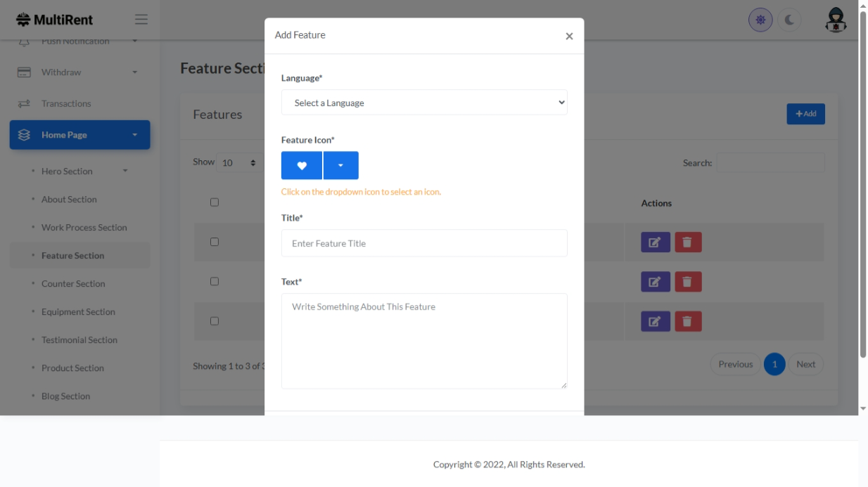Viewport: 868px width, 487px height.
Task: Open Counter Section in sidebar
Action: [x=73, y=284]
